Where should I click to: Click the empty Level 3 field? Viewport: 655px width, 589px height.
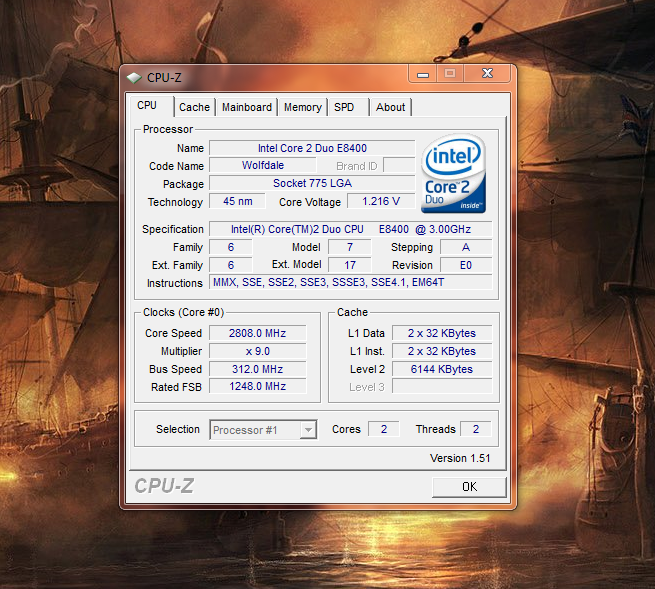(442, 386)
